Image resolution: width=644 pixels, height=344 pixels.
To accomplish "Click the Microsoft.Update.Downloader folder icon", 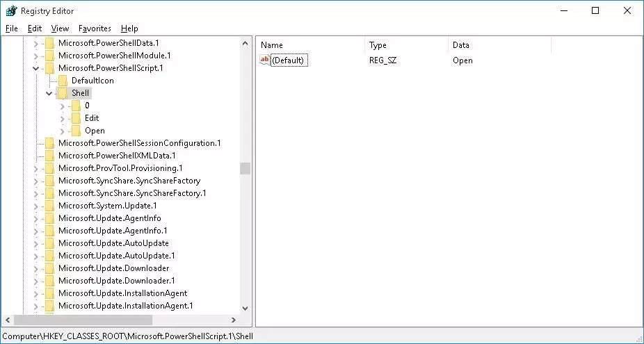I will [49, 268].
